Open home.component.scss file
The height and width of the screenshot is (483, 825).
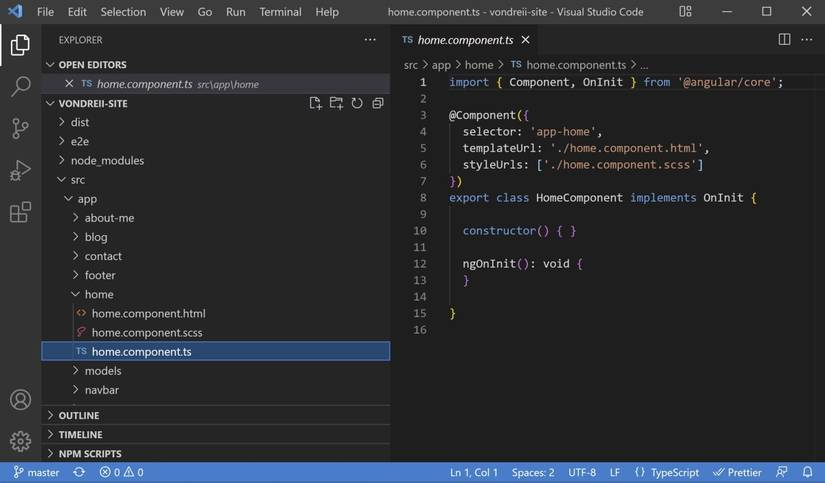tap(216, 333)
